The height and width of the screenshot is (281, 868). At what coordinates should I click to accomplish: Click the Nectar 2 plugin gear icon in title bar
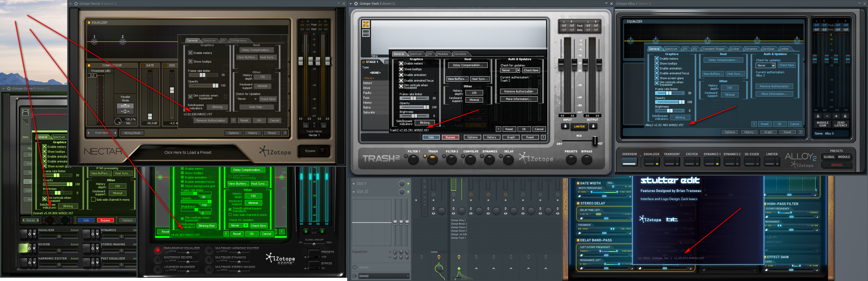click(76, 3)
